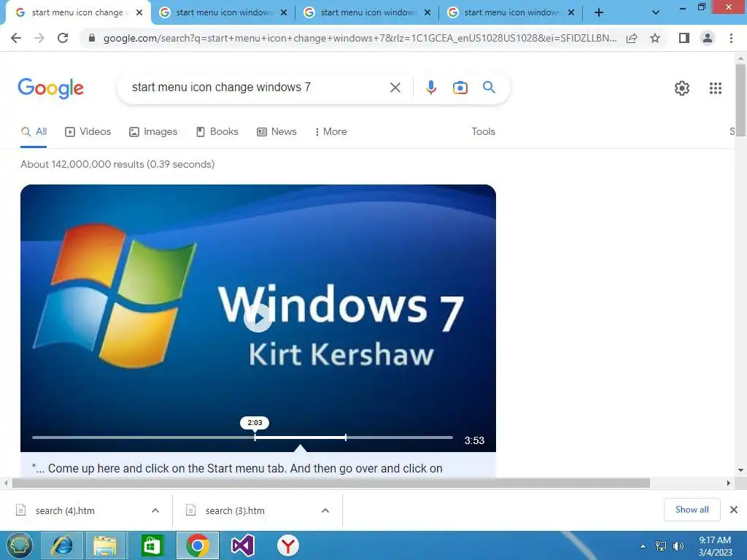This screenshot has width=747, height=560.
Task: Open downloaded file search (3).htm
Action: 235,510
